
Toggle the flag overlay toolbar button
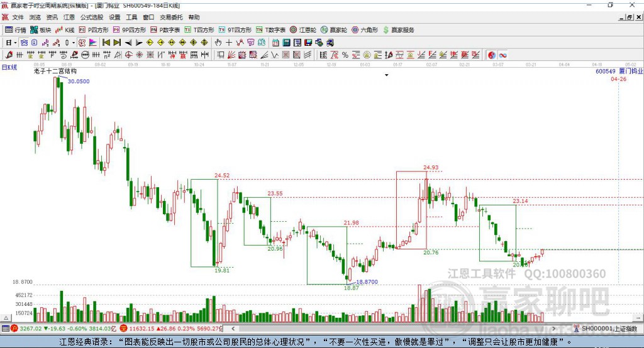pyautogui.click(x=93, y=43)
